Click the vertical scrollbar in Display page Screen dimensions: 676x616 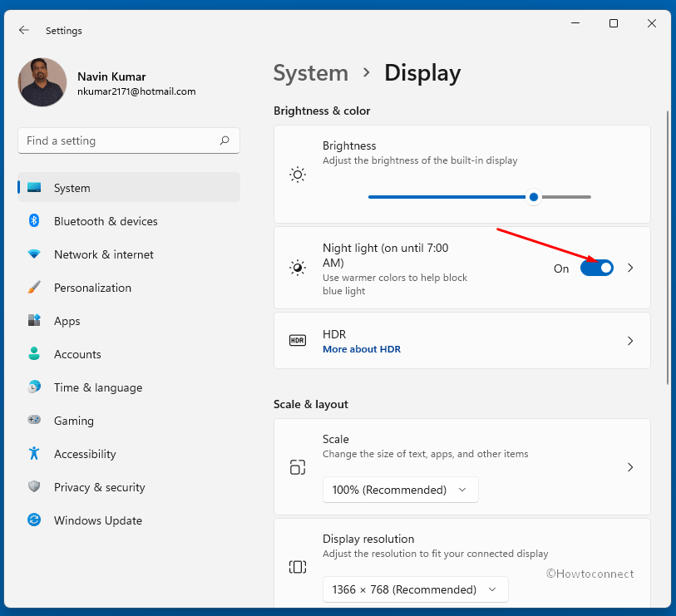(x=668, y=248)
